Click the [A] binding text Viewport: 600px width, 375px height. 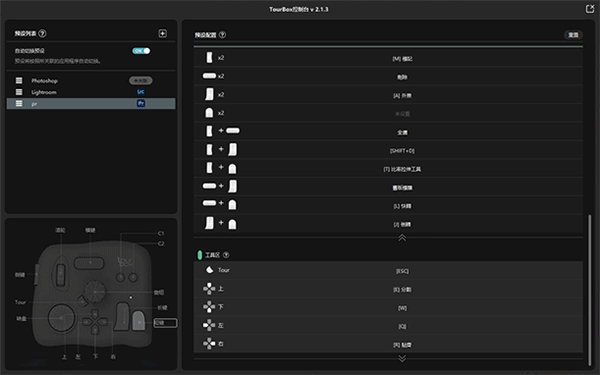403,96
